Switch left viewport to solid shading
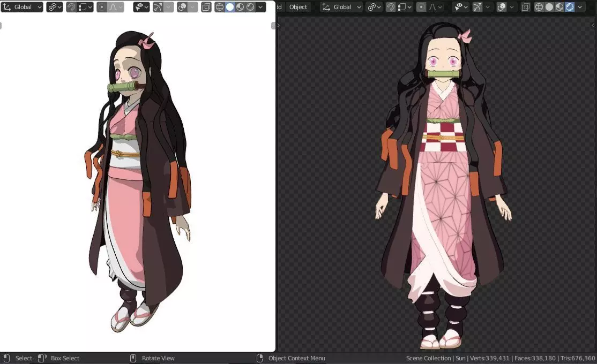597x364 pixels. [230, 7]
